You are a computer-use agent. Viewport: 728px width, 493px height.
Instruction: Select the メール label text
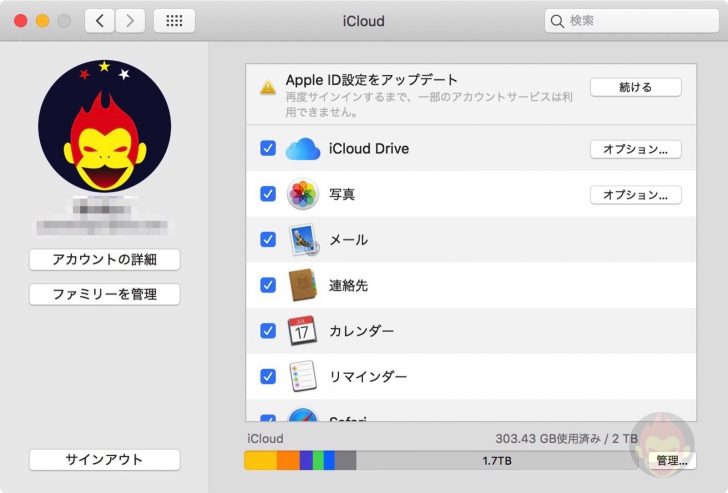click(348, 240)
